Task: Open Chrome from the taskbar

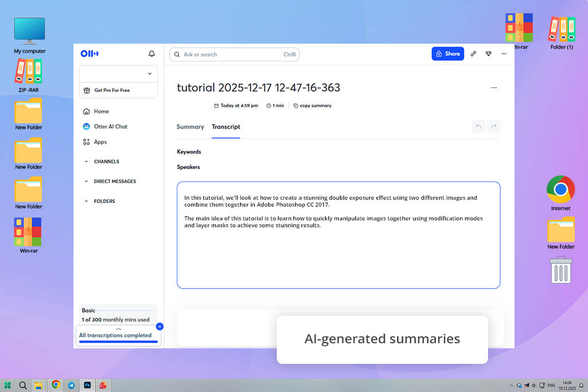Action: point(56,385)
